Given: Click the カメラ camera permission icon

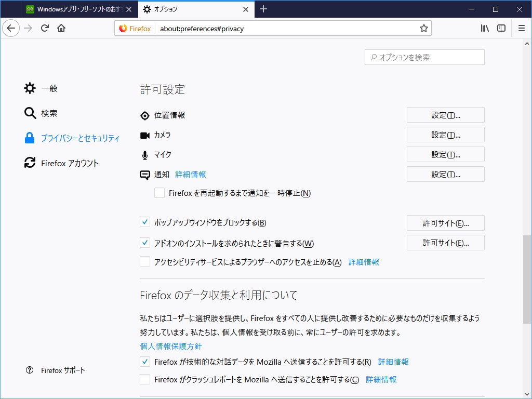Looking at the screenshot, I should 144,135.
